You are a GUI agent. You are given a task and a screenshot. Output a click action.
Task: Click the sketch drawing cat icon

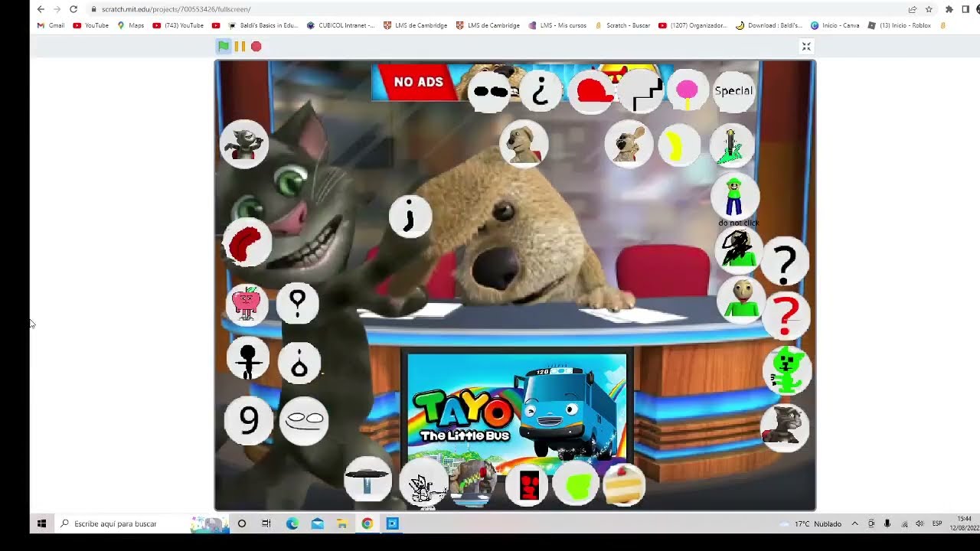pyautogui.click(x=423, y=484)
